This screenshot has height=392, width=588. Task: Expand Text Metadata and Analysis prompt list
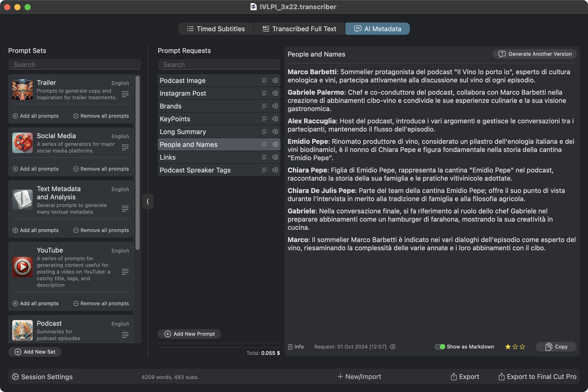(x=125, y=209)
